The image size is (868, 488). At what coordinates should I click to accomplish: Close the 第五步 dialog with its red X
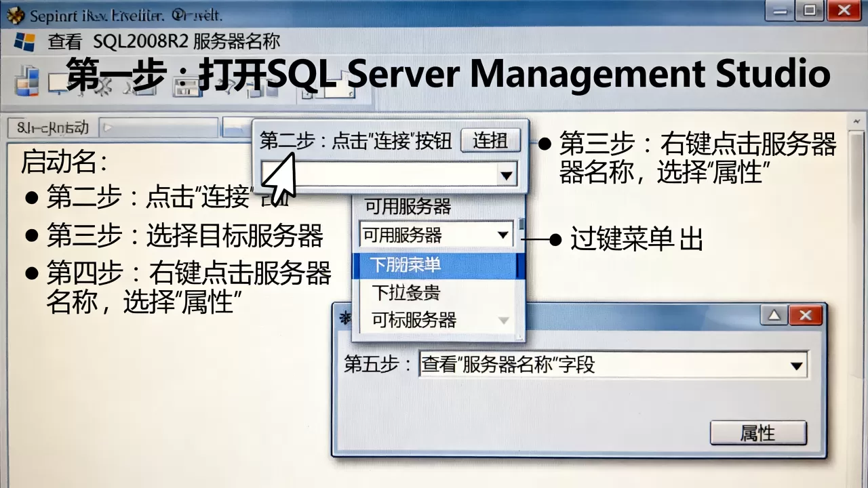[x=806, y=315]
